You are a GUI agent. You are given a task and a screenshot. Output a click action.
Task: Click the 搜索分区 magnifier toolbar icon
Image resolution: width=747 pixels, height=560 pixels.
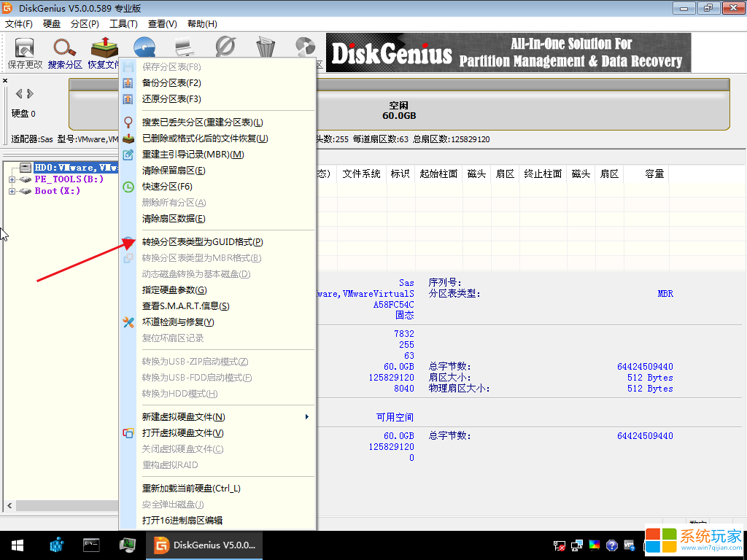tap(65, 48)
